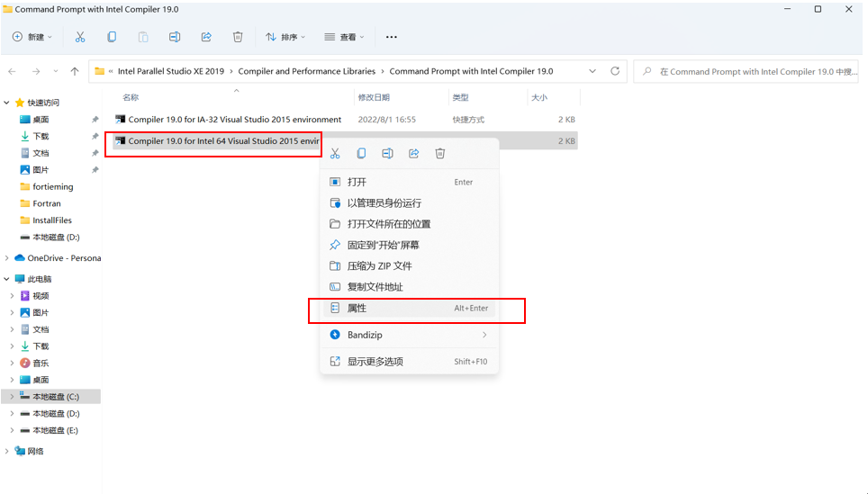
Task: Click the Share icon in top toolbar
Action: pos(206,37)
